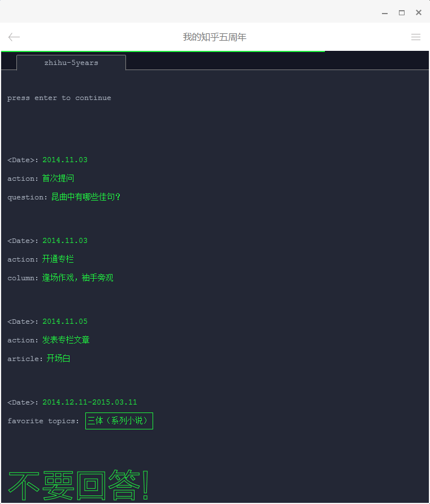Screen dimensions: 430x504
Task: Click the date 2014.11.05
Action: (65, 321)
